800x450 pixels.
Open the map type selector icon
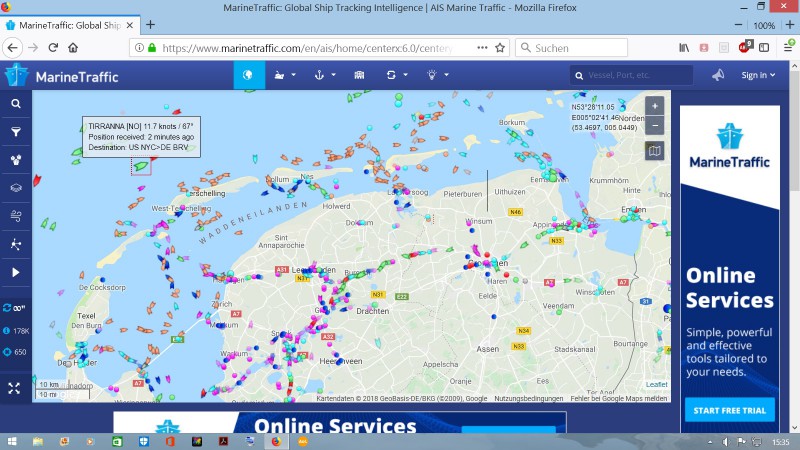coord(655,151)
